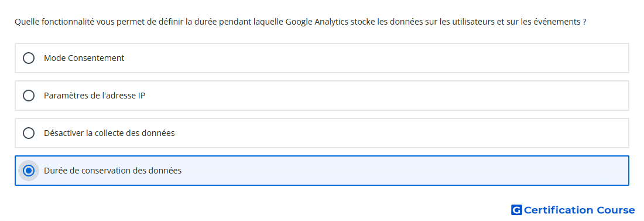Select the Désactiver la collecte des données radio button
Viewport: 644px width, 221px height.
pyautogui.click(x=29, y=133)
